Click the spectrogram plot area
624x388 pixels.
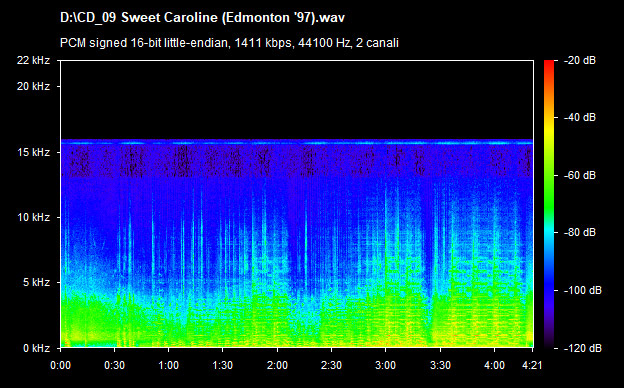point(297,204)
